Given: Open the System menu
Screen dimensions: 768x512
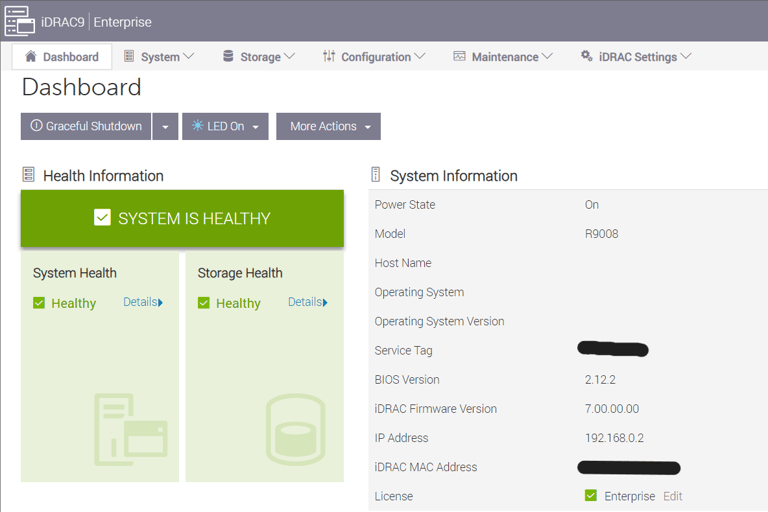Looking at the screenshot, I should click(x=159, y=57).
